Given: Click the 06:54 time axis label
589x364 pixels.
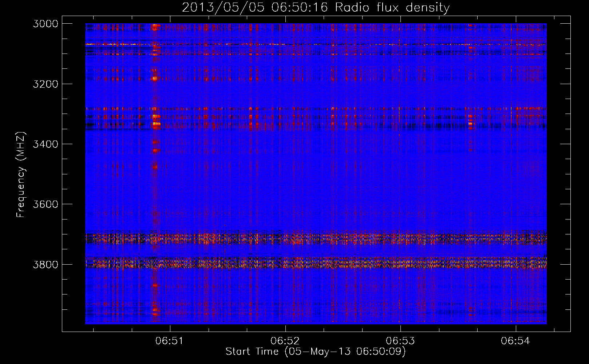Looking at the screenshot, I should tap(515, 341).
